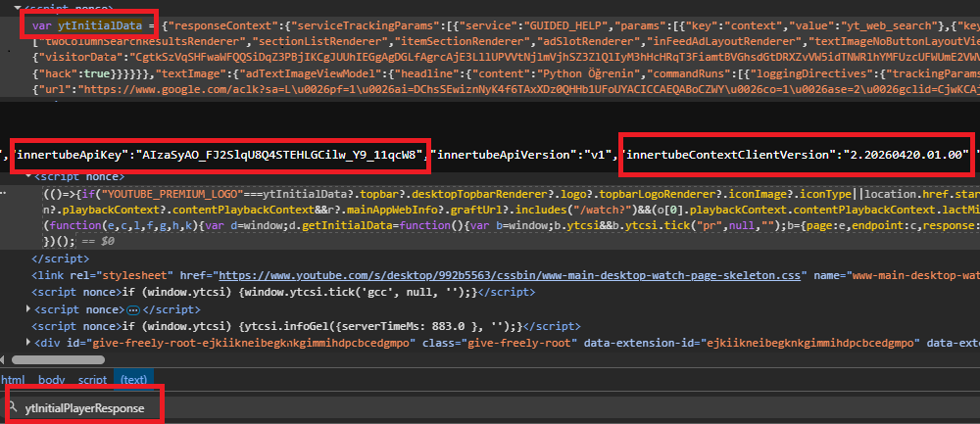
Task: Open the watch-page-skeleton.css stylesheet link
Action: [509, 275]
